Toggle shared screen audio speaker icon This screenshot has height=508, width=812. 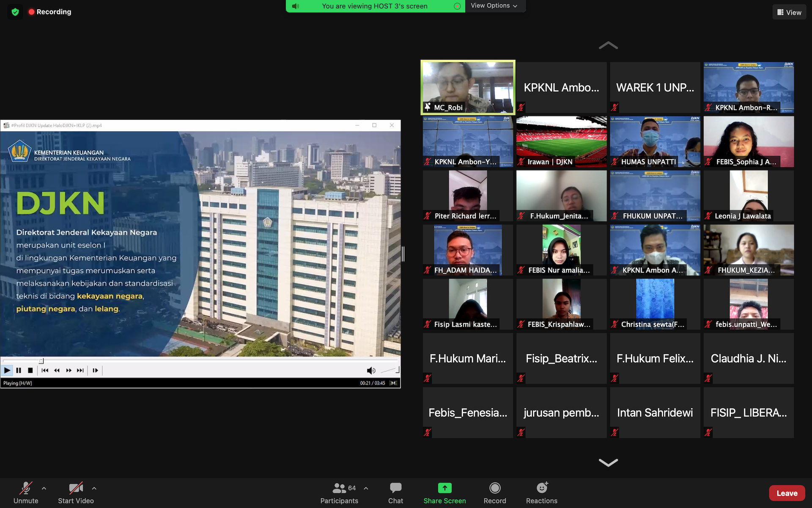coord(296,6)
